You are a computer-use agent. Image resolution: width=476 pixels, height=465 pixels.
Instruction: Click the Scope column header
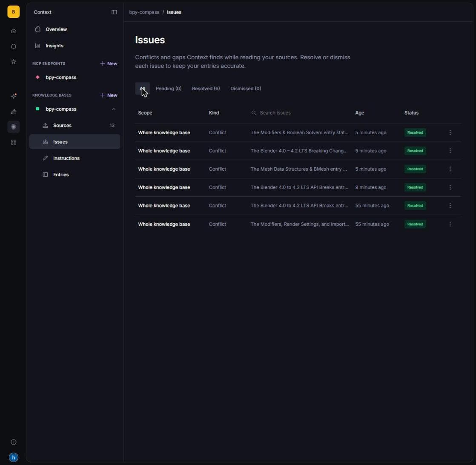click(145, 113)
